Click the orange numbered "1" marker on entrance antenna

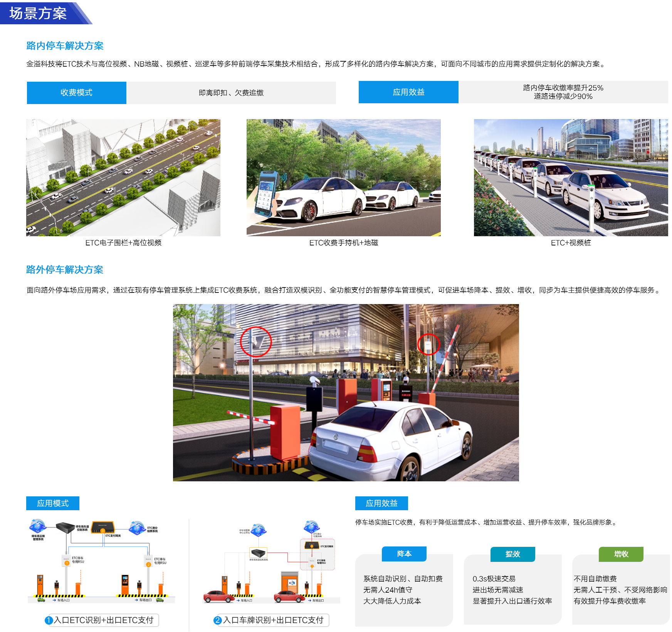coord(67,562)
